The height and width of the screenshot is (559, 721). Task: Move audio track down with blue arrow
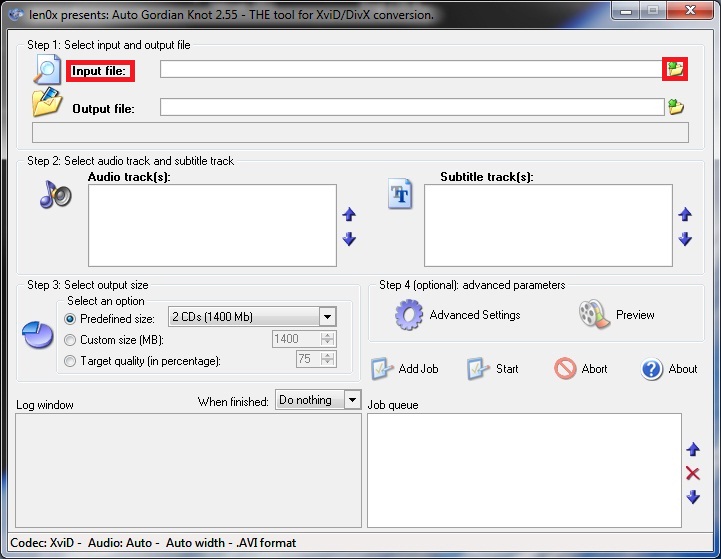click(x=349, y=239)
